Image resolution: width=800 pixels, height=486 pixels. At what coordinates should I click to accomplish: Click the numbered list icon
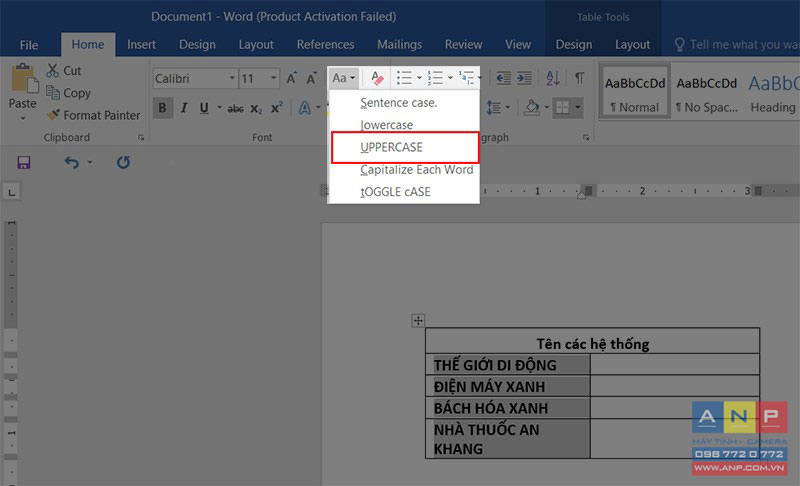tap(435, 78)
